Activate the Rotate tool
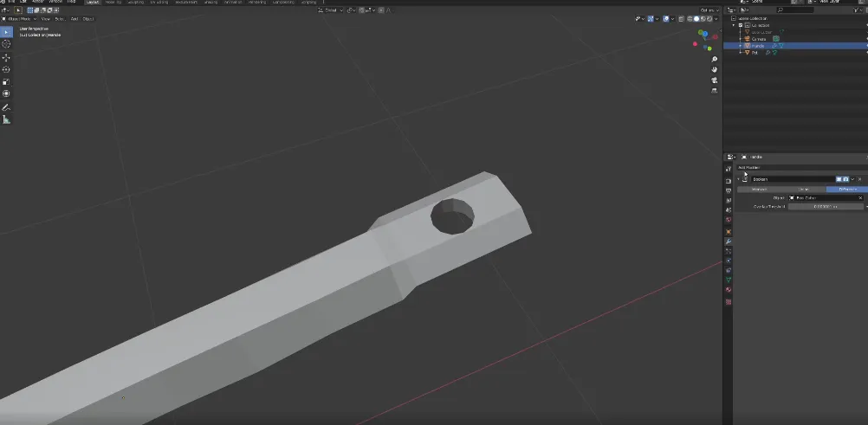Viewport: 868px width, 425px height. 6,69
